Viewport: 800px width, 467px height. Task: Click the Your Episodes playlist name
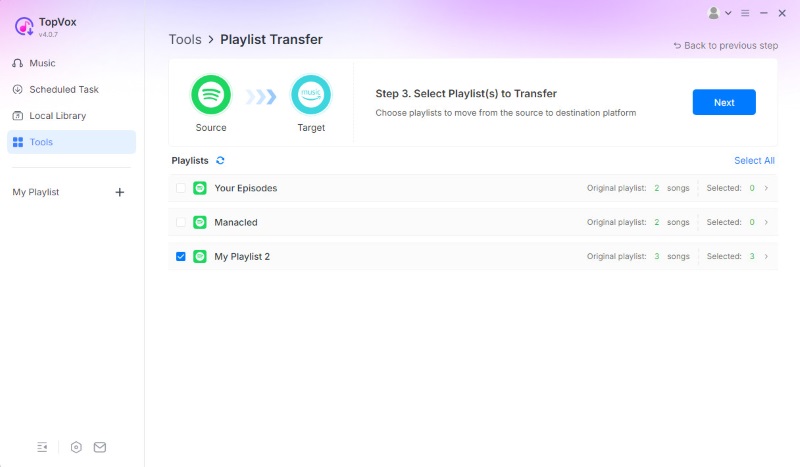(x=246, y=188)
